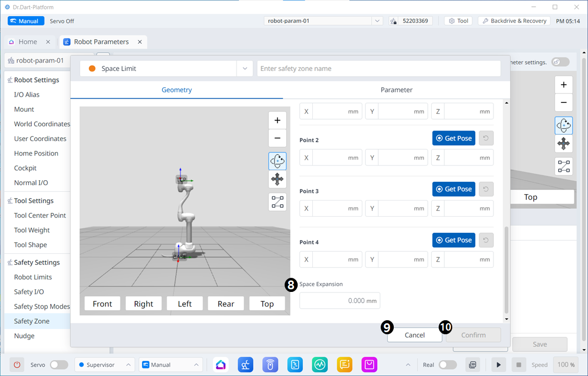Toggle the Real mode switch
Viewport: 588px width, 376px height.
[x=447, y=365]
